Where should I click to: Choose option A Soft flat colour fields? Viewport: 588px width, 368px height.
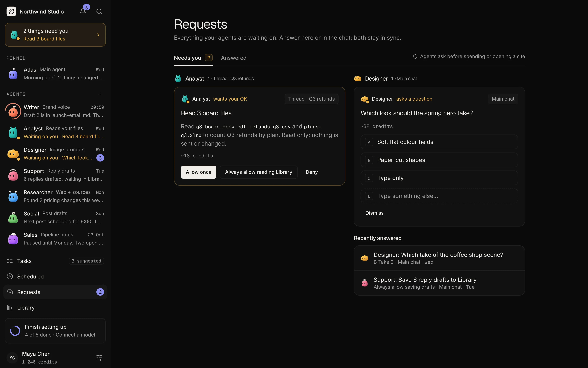click(x=439, y=142)
